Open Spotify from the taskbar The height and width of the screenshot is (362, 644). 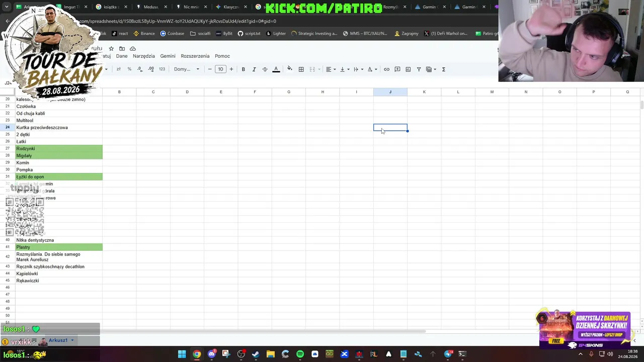coord(300,354)
